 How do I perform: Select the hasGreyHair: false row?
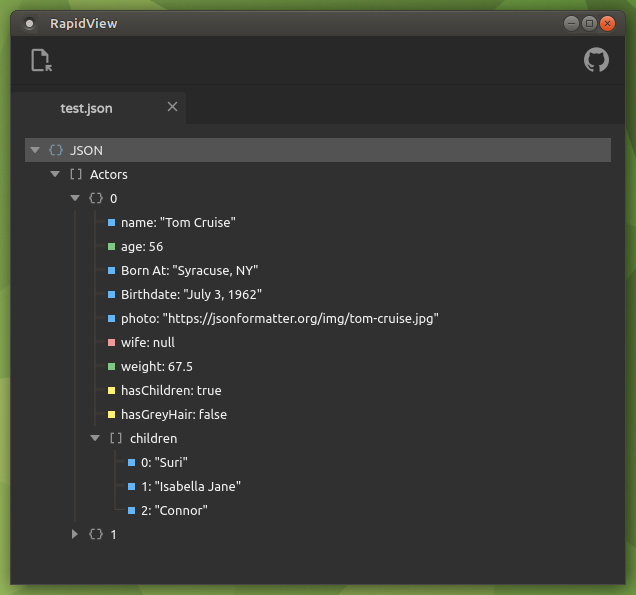click(x=174, y=415)
